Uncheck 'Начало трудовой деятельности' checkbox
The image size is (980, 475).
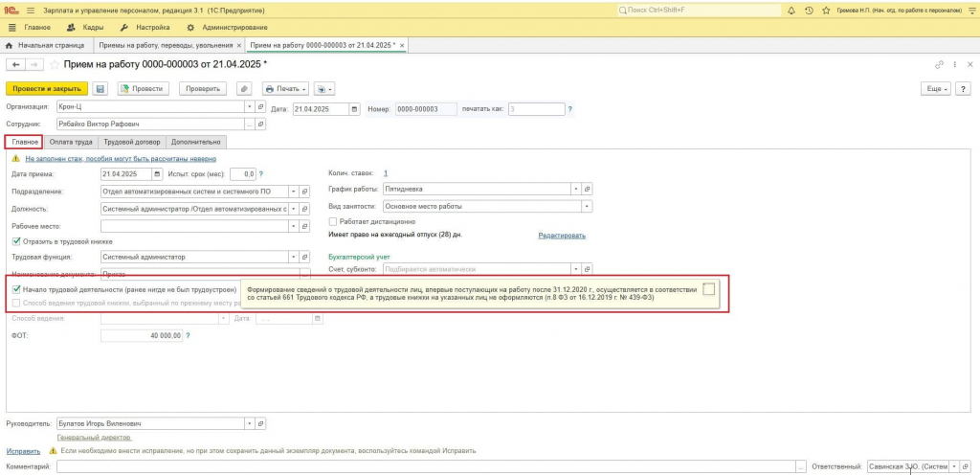[x=16, y=290]
